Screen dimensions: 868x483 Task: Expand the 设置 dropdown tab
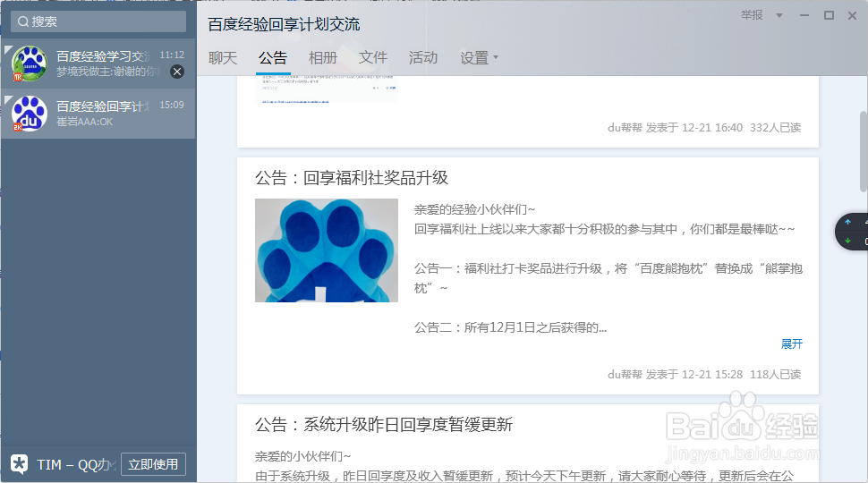coord(479,57)
